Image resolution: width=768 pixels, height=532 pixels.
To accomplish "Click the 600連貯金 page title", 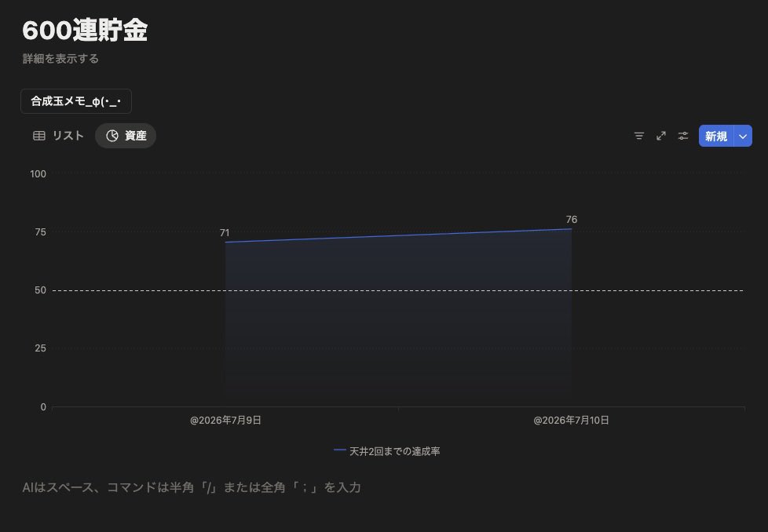I will (85, 31).
